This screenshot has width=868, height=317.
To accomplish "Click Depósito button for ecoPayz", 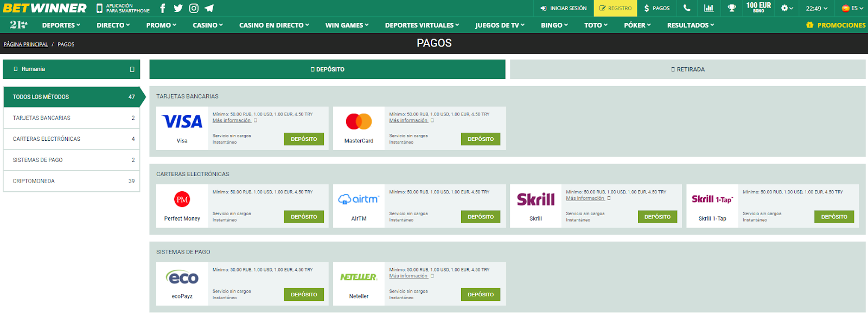I will pos(304,295).
